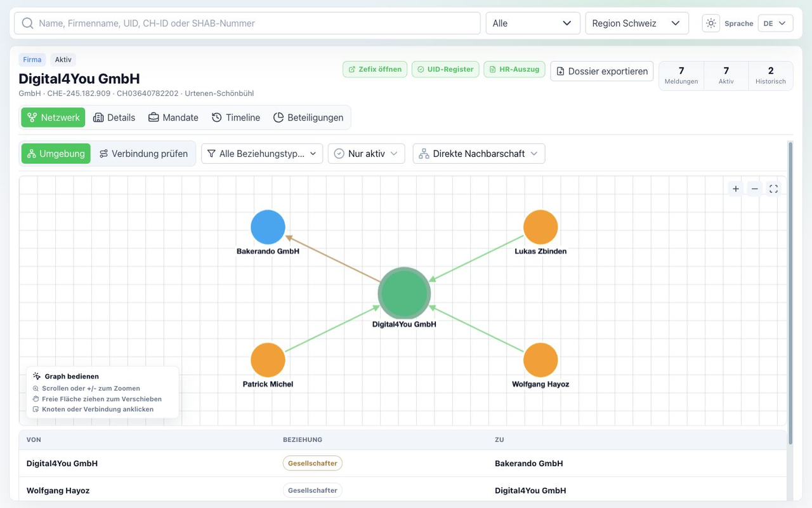Open the DE language dropdown

point(775,23)
